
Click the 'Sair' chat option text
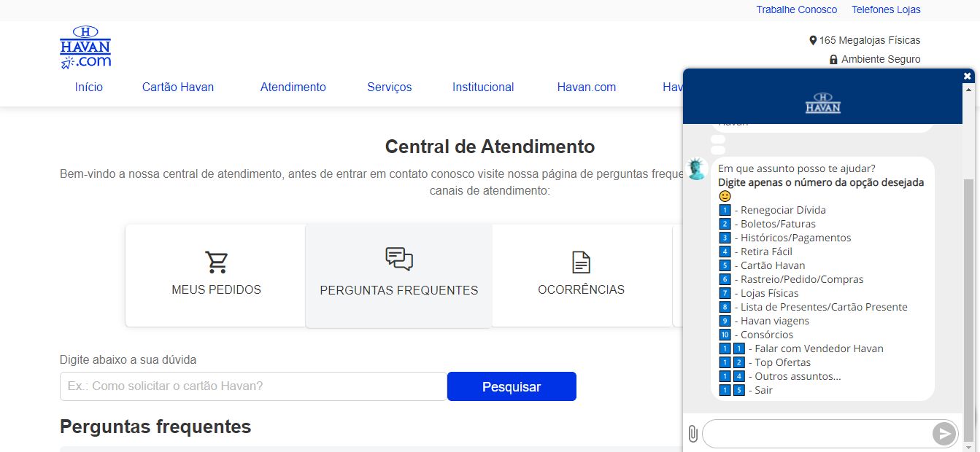coord(763,390)
